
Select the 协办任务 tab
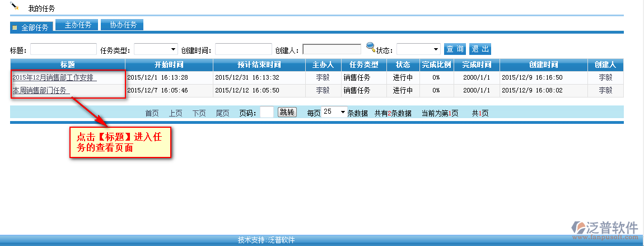(123, 25)
